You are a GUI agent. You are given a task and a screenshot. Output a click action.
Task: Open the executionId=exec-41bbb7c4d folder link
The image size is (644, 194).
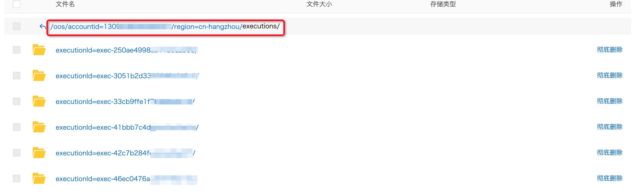[127, 127]
